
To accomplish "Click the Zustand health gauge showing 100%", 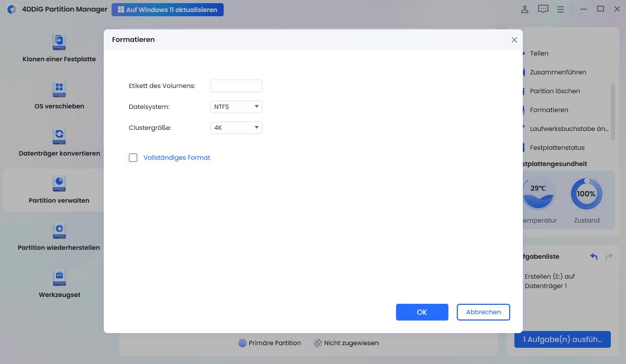I will (x=586, y=193).
